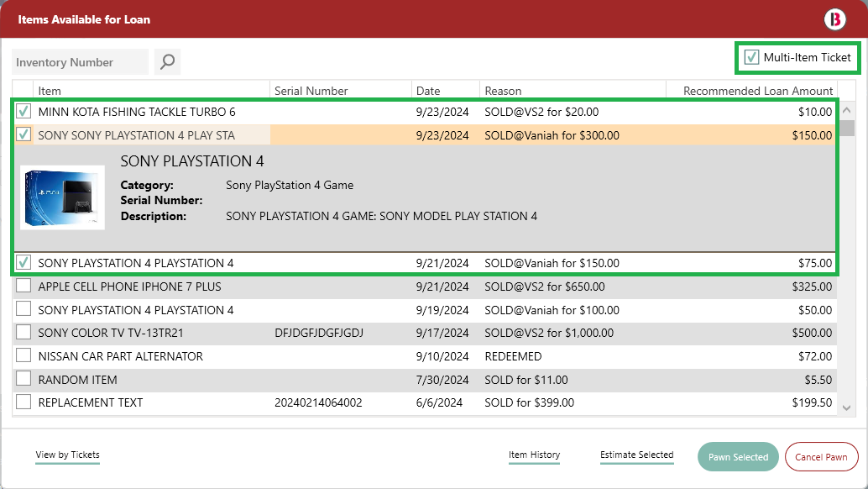Click the REDEEMED reason cell
The height and width of the screenshot is (489, 868).
[513, 356]
